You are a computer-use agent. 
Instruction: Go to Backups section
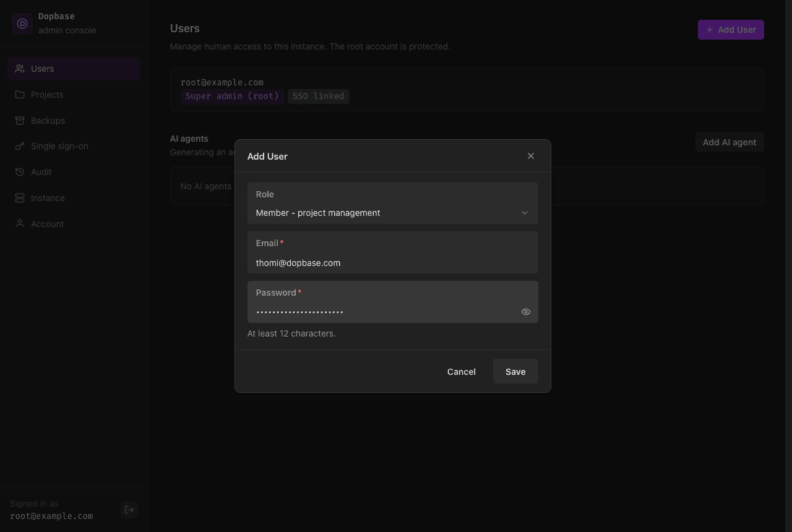coord(74,121)
